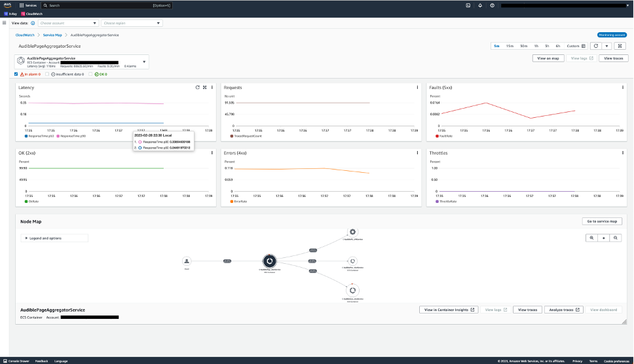
Task: Open the Services grid menu
Action: [28, 5]
